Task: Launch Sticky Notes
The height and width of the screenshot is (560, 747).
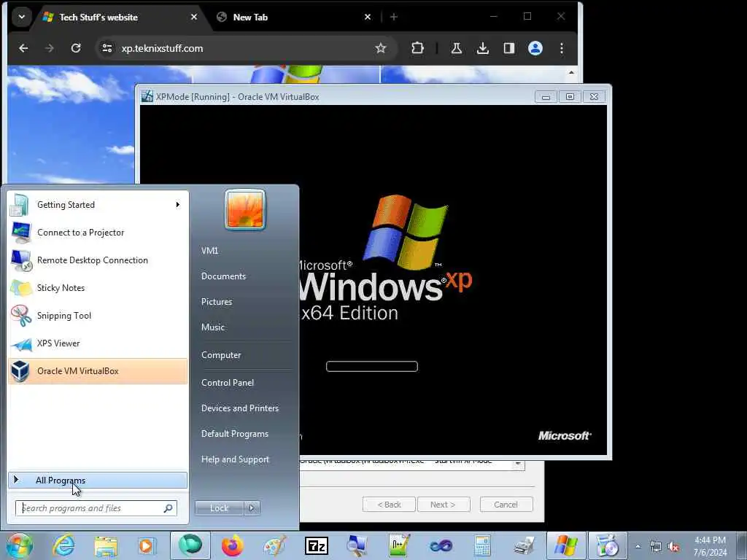Action: tap(98, 287)
